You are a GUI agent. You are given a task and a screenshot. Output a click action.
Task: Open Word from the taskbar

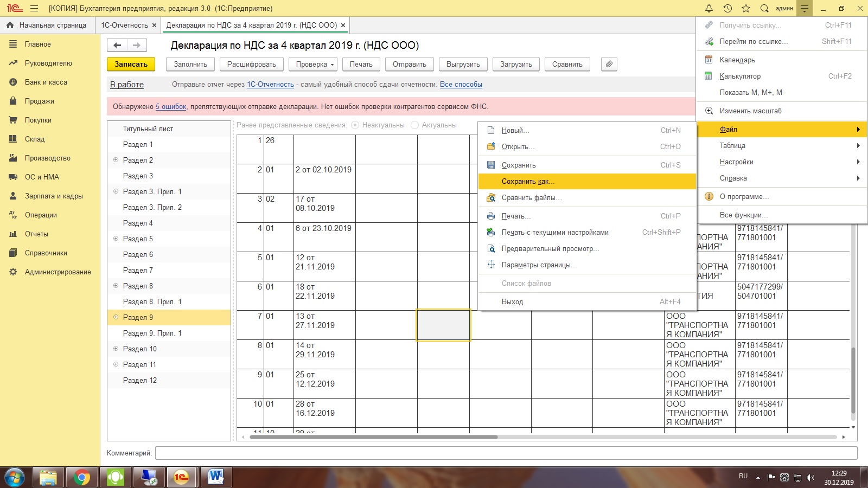click(x=216, y=477)
